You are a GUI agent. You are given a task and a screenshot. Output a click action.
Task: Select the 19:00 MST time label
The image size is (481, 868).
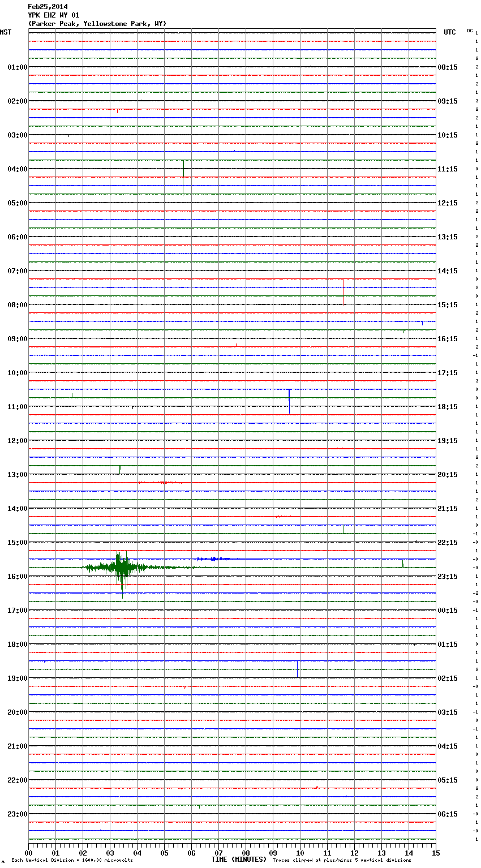click(18, 678)
